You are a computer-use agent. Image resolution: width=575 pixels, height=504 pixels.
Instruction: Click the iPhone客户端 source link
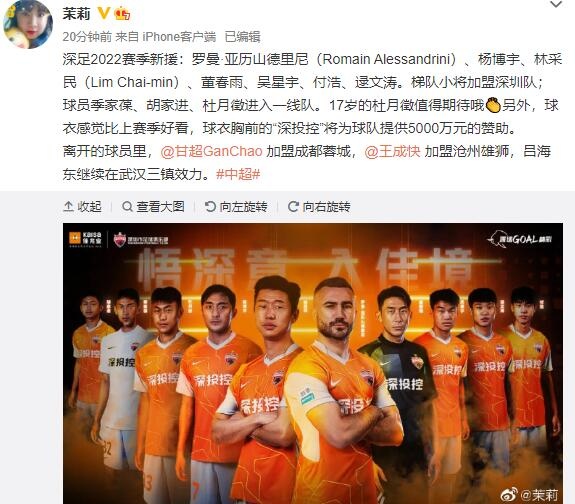pos(179,37)
